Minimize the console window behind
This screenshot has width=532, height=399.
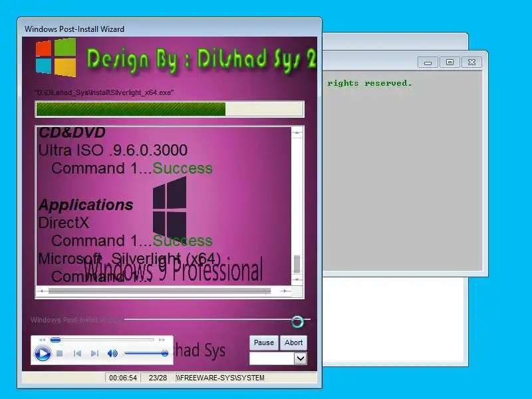(428, 63)
